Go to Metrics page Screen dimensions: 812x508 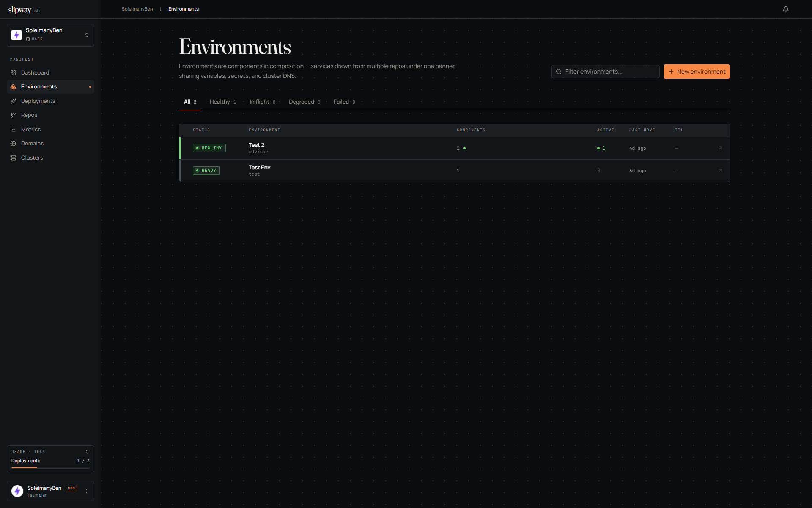(x=50, y=130)
